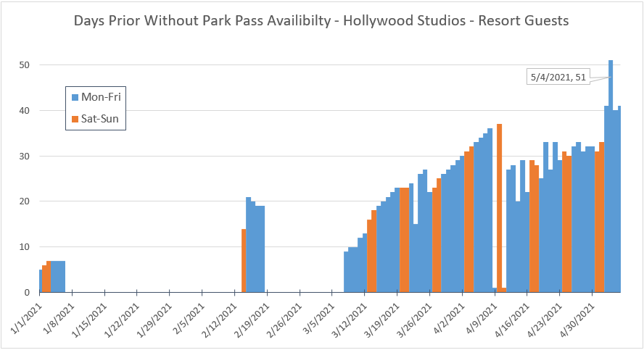This screenshot has height=350, width=644.
Task: Click the tallest blue bar at 51
Action: point(611,176)
